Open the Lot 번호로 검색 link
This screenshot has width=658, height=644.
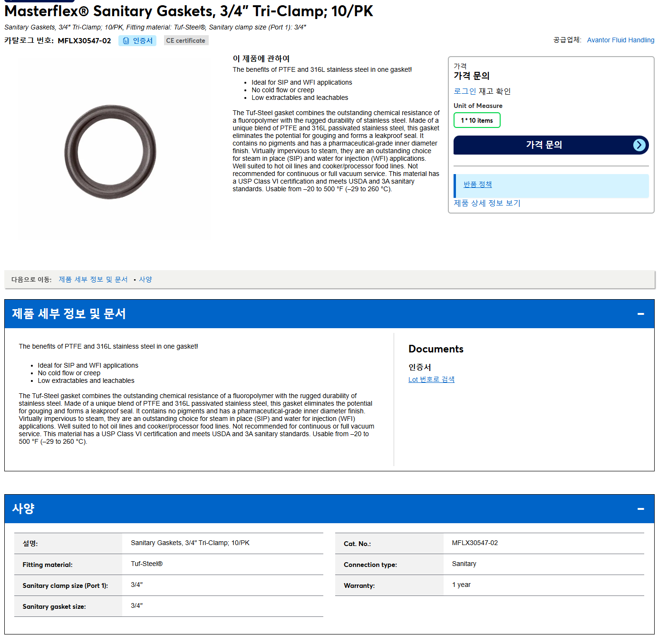coord(431,380)
